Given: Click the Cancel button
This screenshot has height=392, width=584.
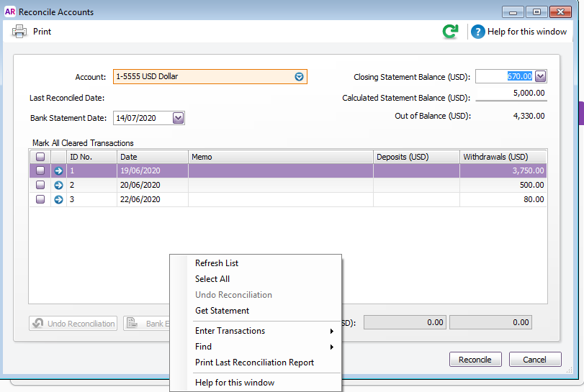Looking at the screenshot, I should pyautogui.click(x=534, y=360).
